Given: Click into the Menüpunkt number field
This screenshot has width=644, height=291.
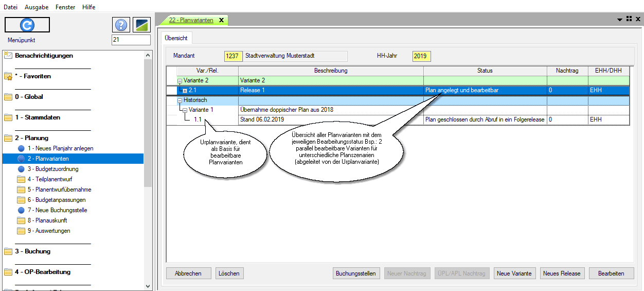Looking at the screenshot, I should 131,40.
